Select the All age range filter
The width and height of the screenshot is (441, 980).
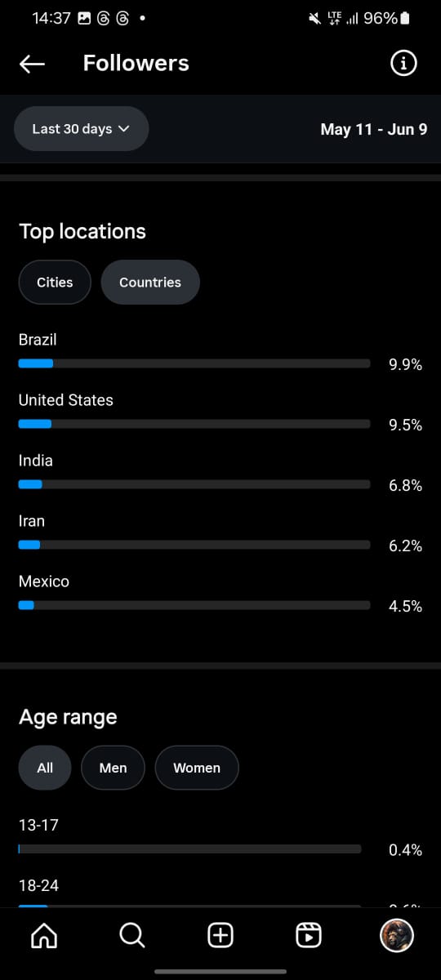pyautogui.click(x=45, y=768)
